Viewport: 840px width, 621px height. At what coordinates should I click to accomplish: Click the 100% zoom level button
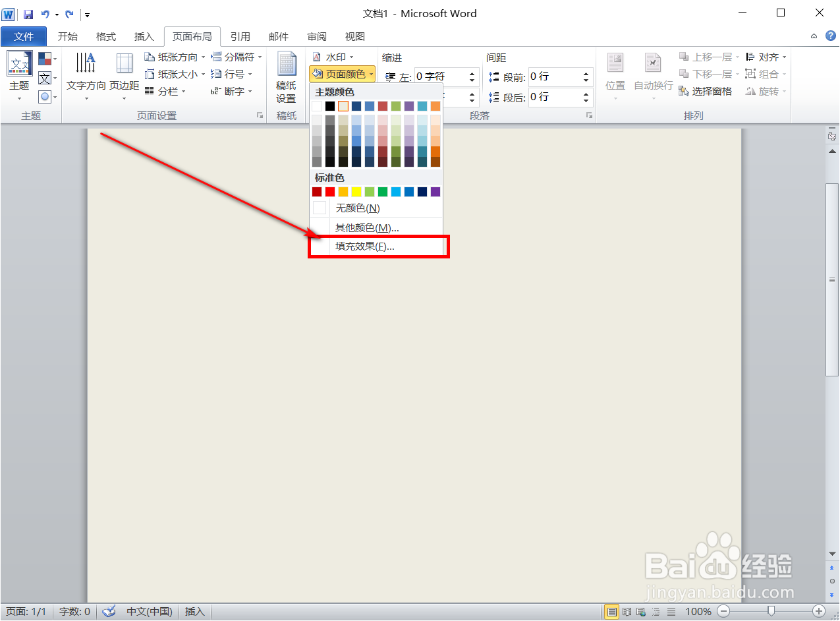pos(698,612)
